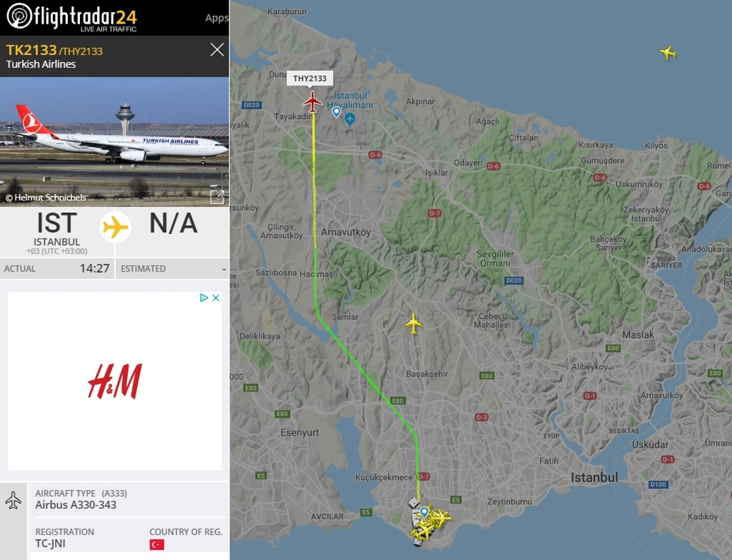The image size is (732, 560).
Task: Open the Apps menu in the header
Action: [x=217, y=18]
